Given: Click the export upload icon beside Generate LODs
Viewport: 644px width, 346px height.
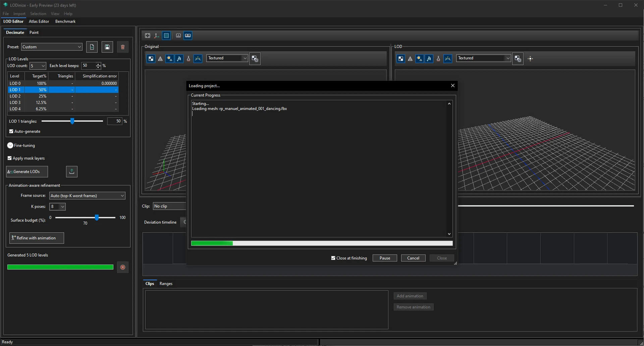Looking at the screenshot, I should 72,172.
